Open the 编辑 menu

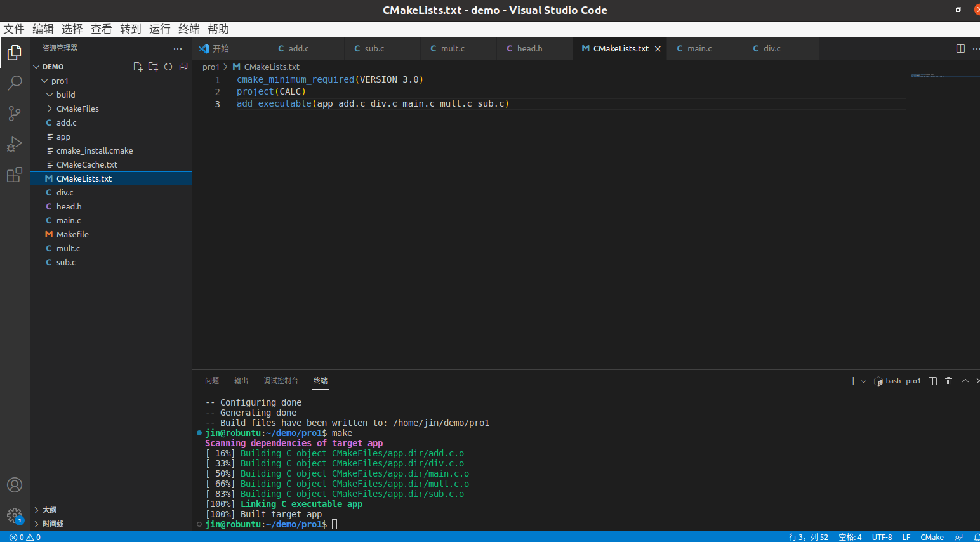43,29
